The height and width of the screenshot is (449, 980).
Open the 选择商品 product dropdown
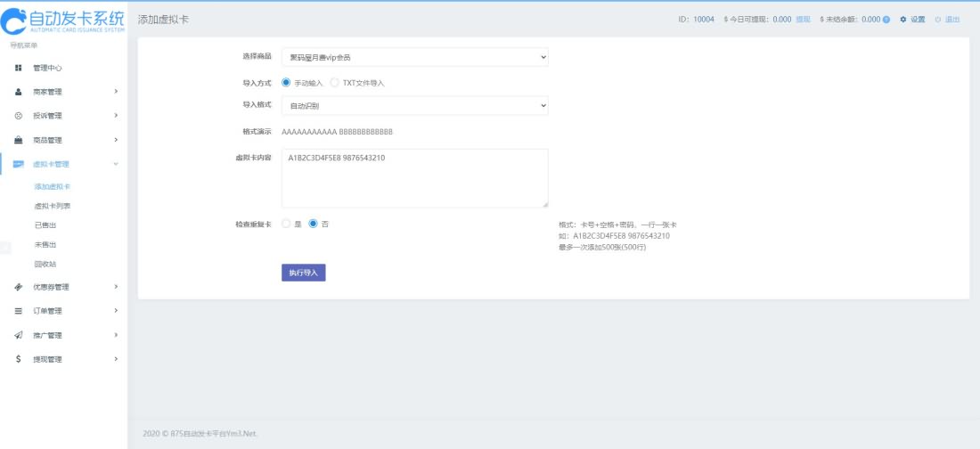pyautogui.click(x=414, y=58)
